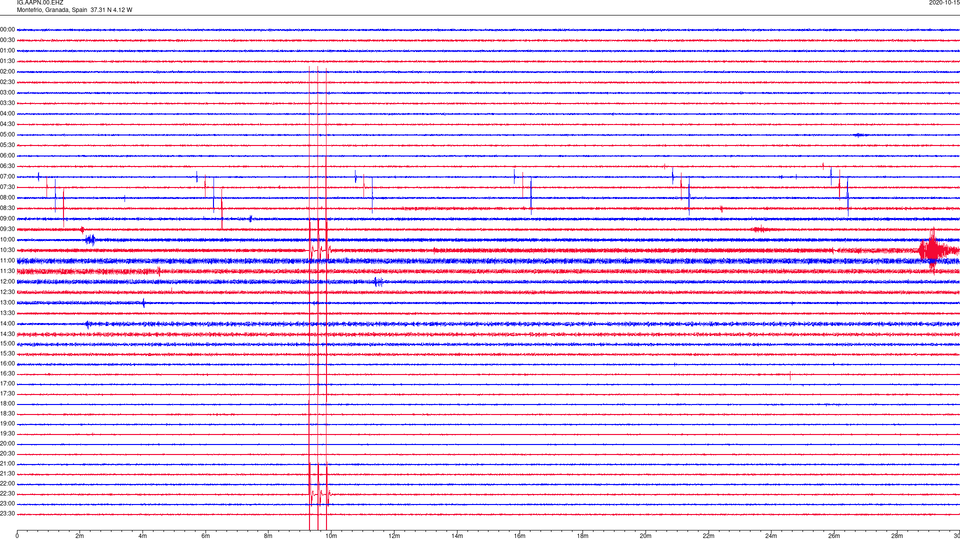
Task: Click the '07:00' row label
Action: (x=7, y=177)
